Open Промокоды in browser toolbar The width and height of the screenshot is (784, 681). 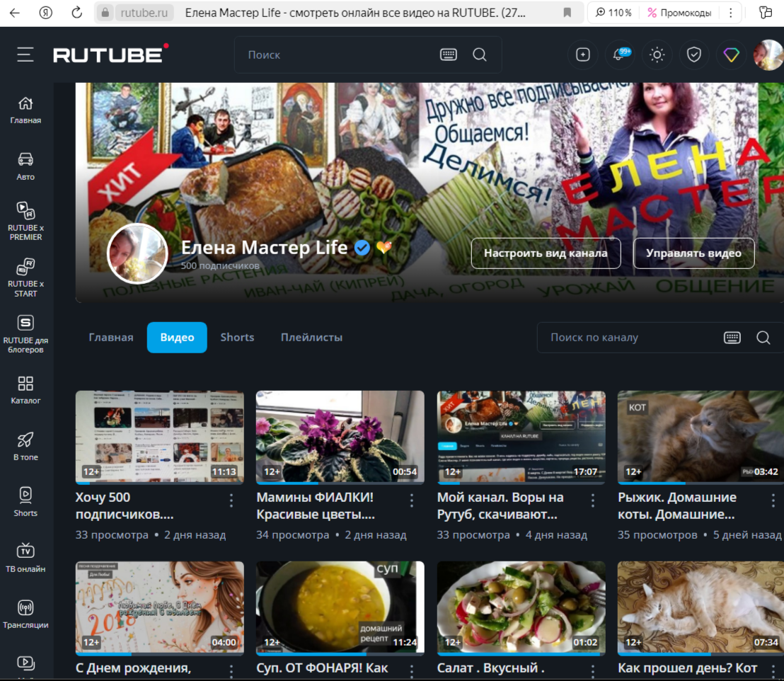[x=679, y=13]
